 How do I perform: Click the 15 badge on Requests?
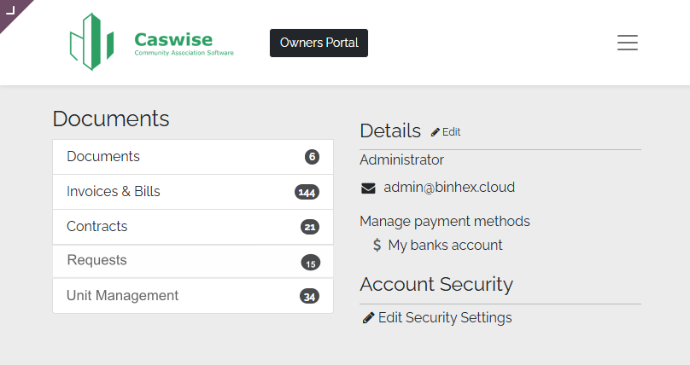310,263
